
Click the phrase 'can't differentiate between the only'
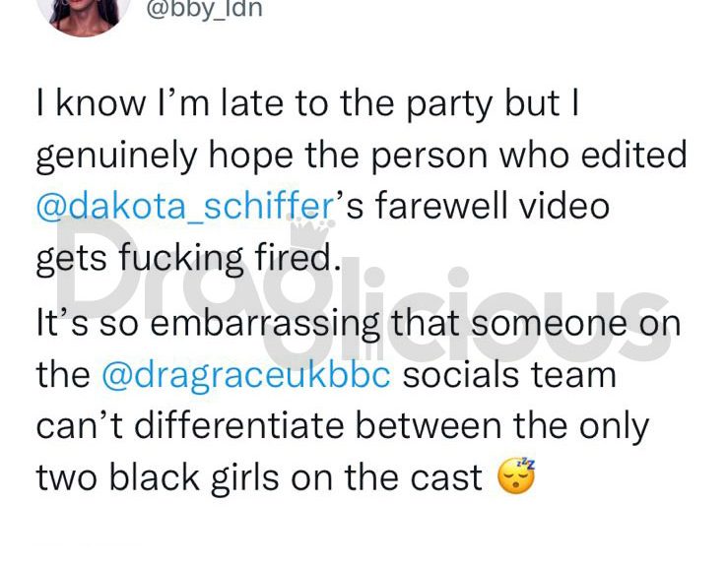coord(342,426)
